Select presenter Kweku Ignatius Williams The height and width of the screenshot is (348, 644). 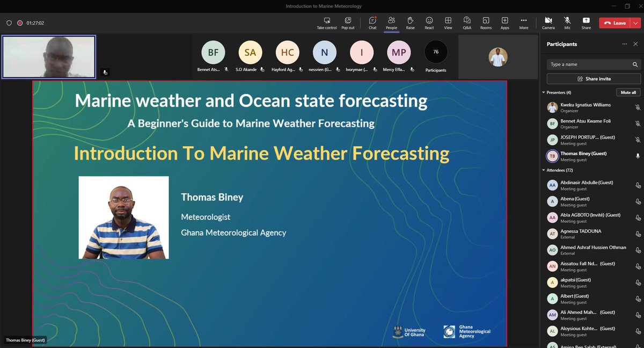pos(594,107)
